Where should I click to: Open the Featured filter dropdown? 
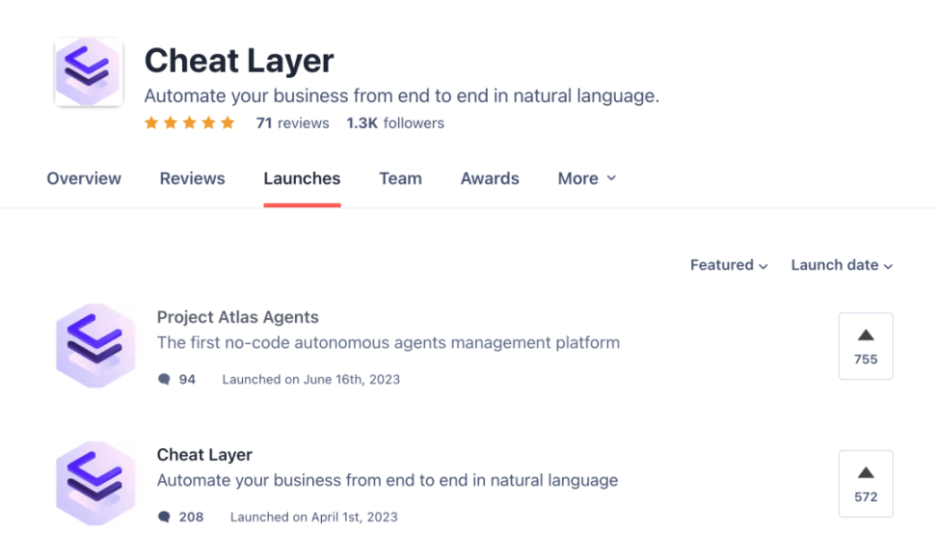729,265
